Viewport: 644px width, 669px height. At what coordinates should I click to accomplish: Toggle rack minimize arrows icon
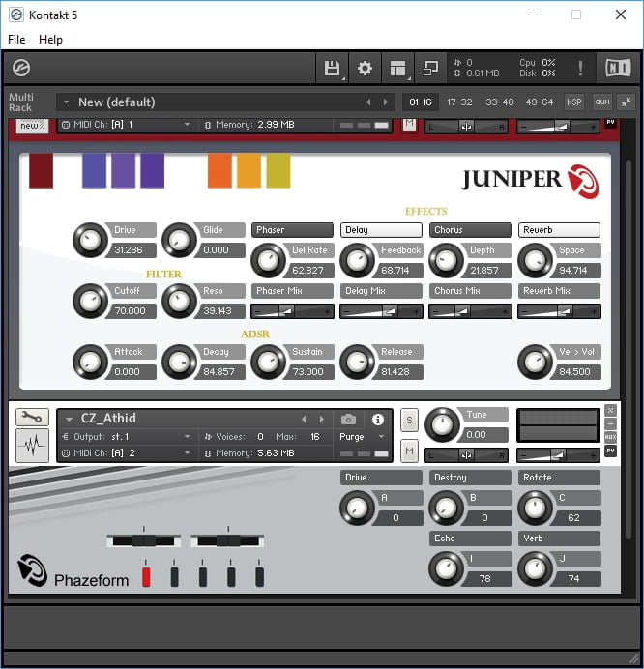[626, 102]
